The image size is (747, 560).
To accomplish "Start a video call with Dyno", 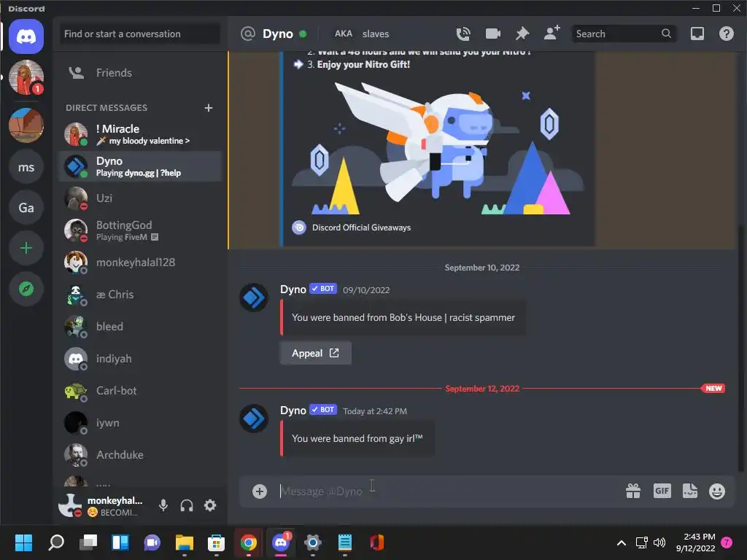I will (x=493, y=34).
